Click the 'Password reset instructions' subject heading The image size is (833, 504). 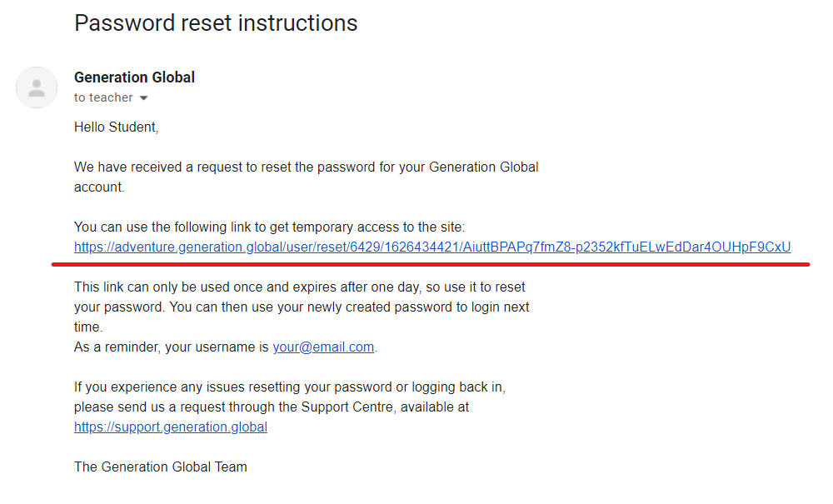coord(216,23)
